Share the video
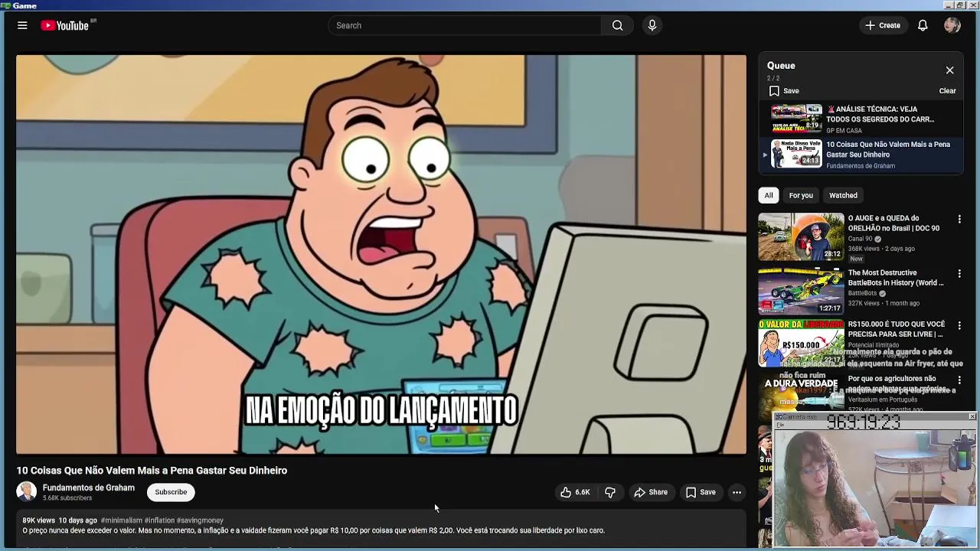The height and width of the screenshot is (551, 980). click(x=651, y=492)
